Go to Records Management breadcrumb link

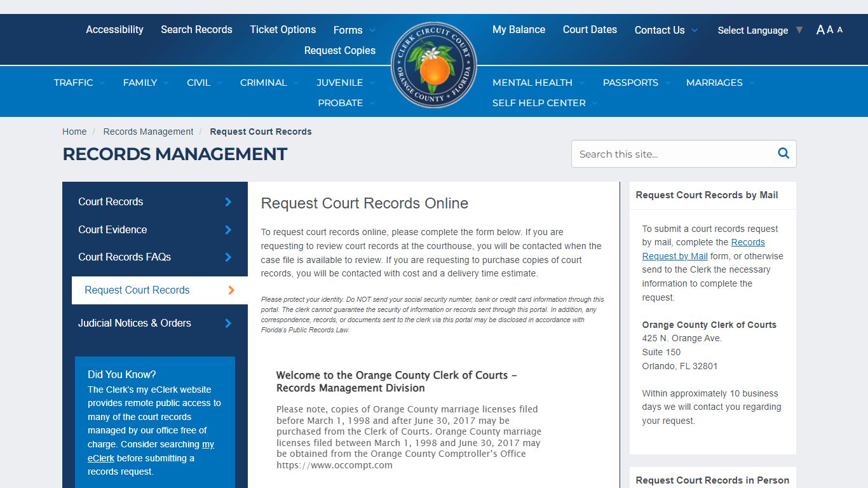click(x=148, y=132)
